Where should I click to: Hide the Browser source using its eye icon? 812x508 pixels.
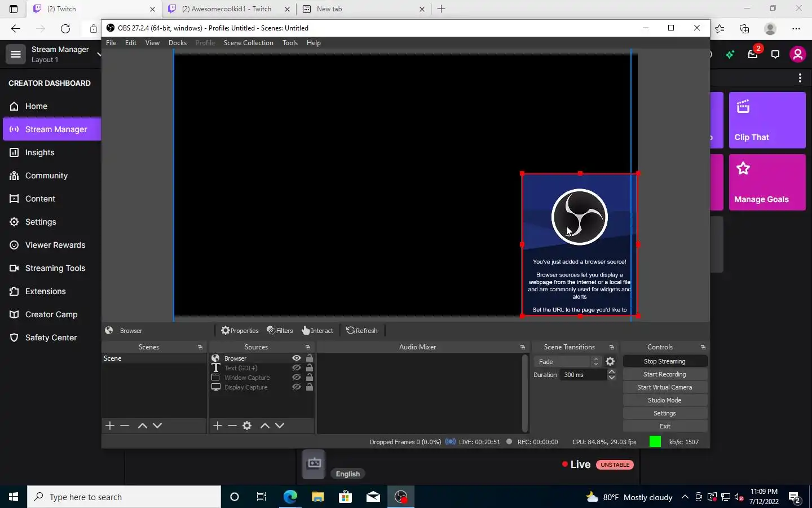coord(296,358)
